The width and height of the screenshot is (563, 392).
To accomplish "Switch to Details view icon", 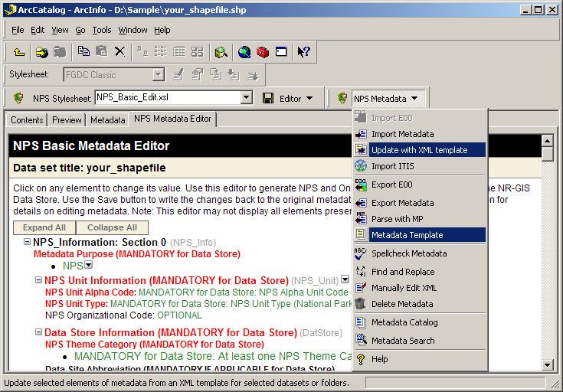I will click(x=178, y=52).
